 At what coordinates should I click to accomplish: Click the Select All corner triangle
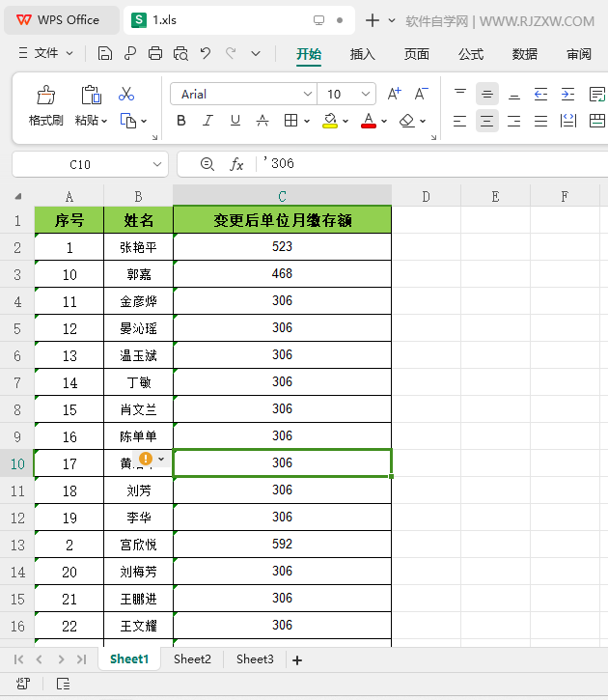tap(17, 196)
